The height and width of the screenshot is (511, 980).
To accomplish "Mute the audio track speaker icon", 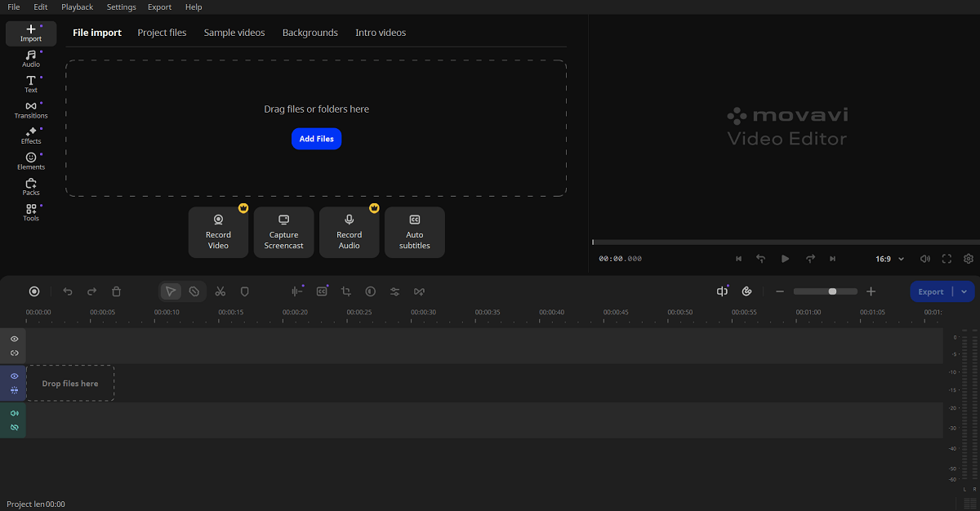I will click(14, 413).
